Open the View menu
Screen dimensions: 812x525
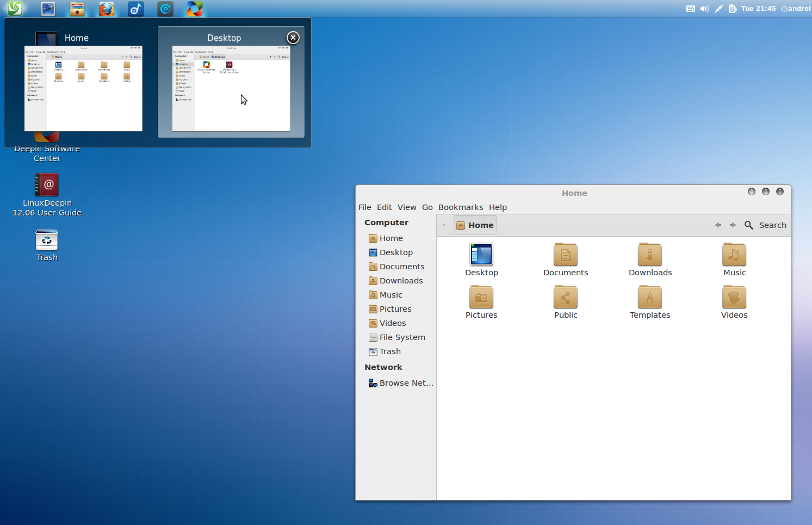coord(407,207)
